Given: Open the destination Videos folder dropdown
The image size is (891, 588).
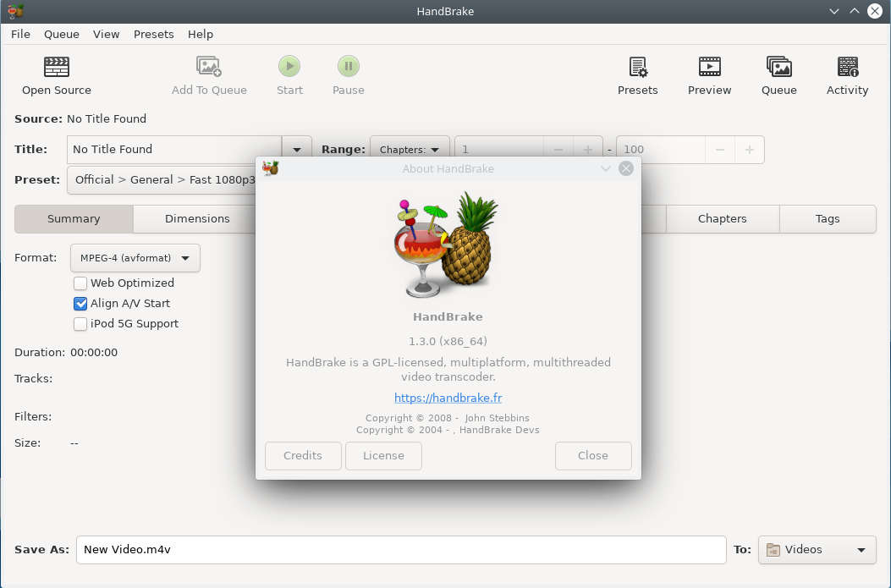Looking at the screenshot, I should (x=816, y=550).
